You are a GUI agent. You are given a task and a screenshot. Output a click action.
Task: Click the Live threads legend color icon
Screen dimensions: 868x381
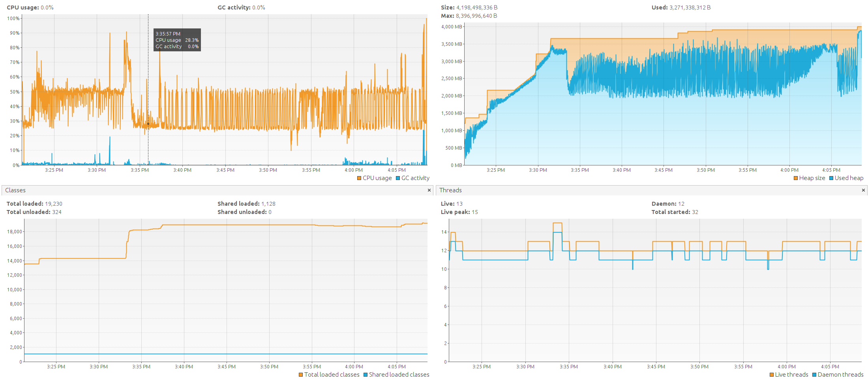click(x=772, y=374)
